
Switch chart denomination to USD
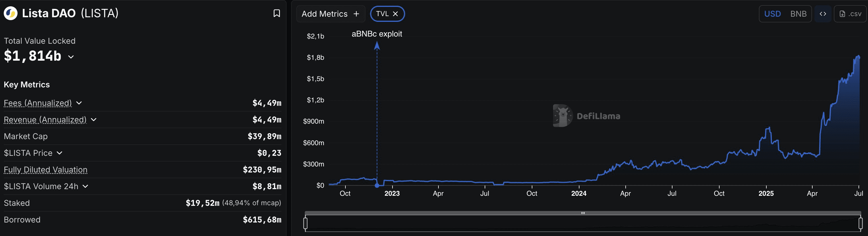tap(772, 14)
